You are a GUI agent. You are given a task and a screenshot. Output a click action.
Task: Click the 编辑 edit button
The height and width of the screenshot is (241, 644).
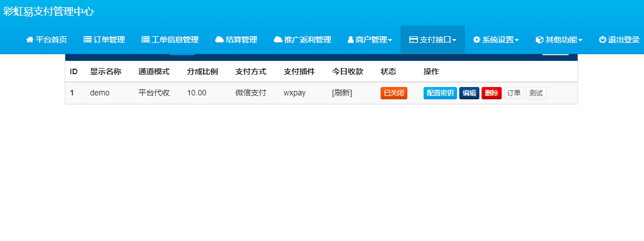click(469, 93)
